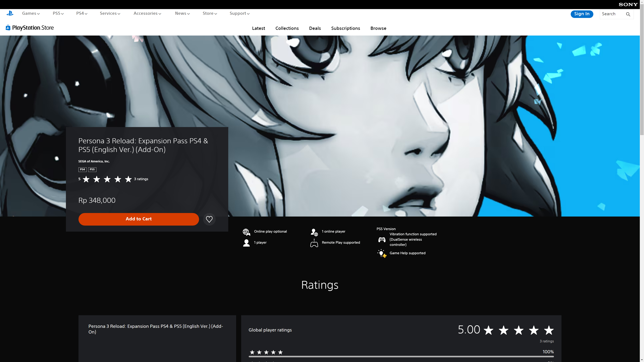Switch to the Deals tab
Viewport: 644px width, 362px height.
click(x=315, y=28)
